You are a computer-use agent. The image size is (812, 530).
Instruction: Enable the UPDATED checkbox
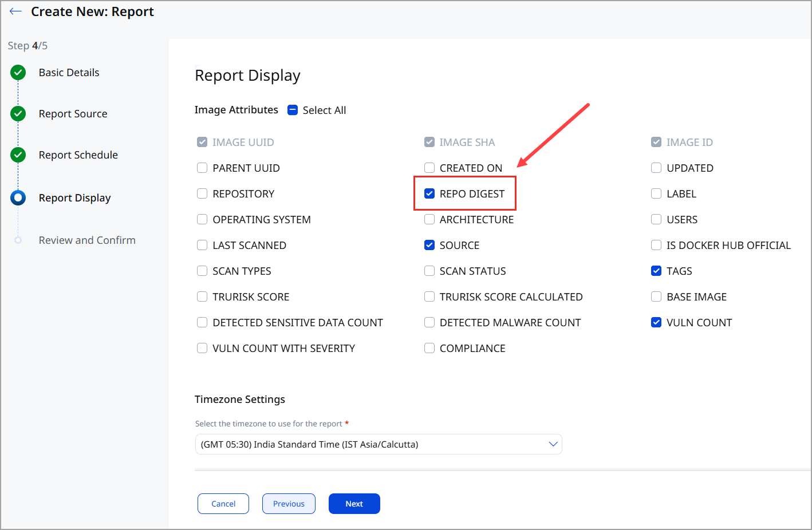coord(656,168)
